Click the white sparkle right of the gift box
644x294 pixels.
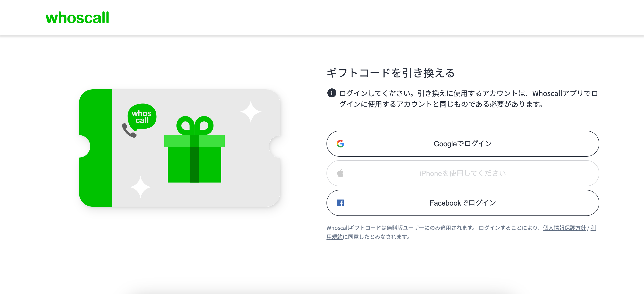(250, 112)
